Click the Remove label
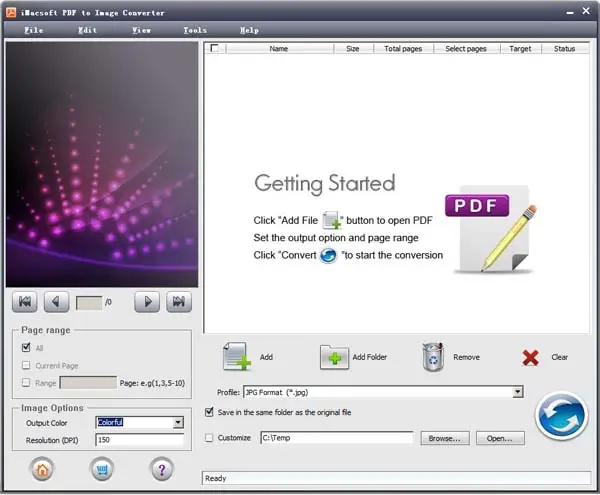The height and width of the screenshot is (495, 600). pyautogui.click(x=466, y=357)
